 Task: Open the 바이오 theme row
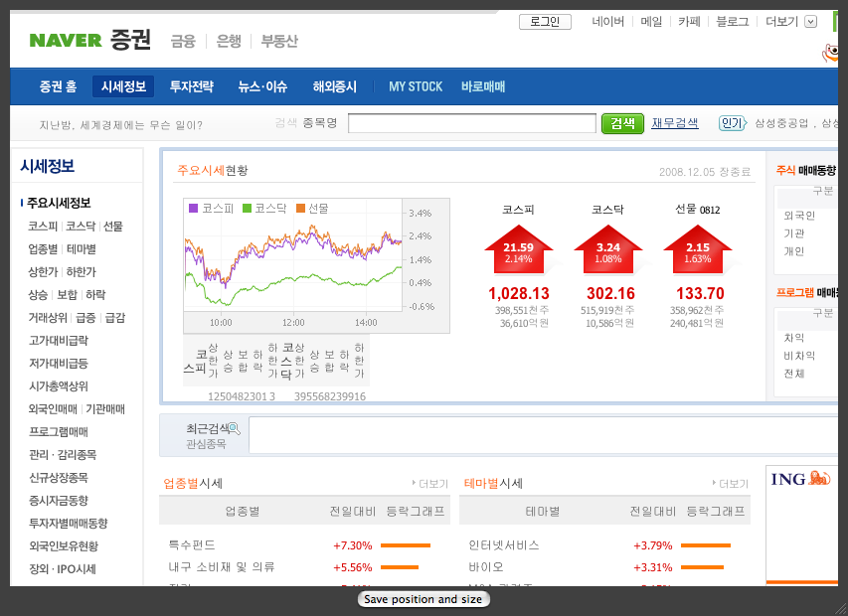tap(486, 567)
